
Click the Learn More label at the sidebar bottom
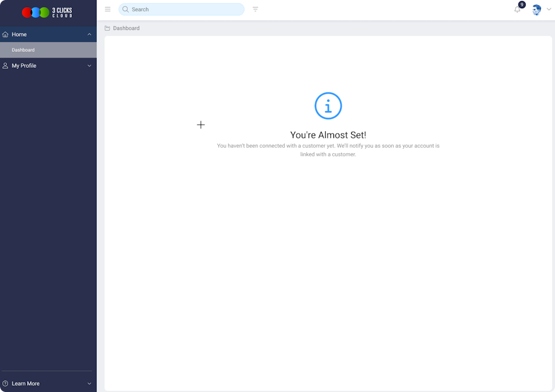(x=26, y=384)
